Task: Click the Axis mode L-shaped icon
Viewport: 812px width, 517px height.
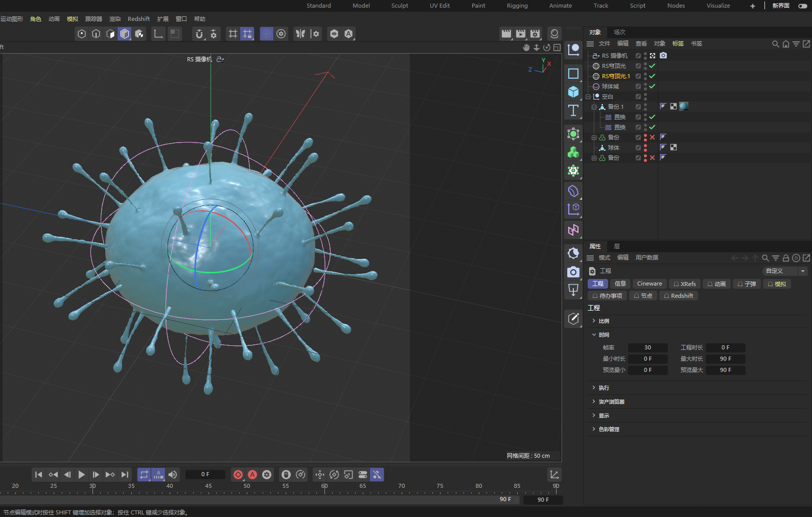Action: point(158,34)
